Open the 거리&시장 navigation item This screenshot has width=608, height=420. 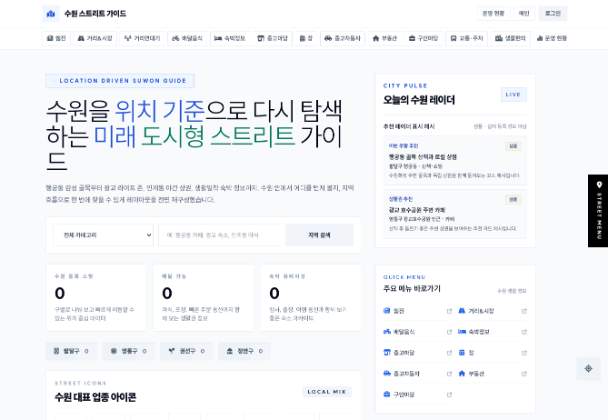[95, 38]
